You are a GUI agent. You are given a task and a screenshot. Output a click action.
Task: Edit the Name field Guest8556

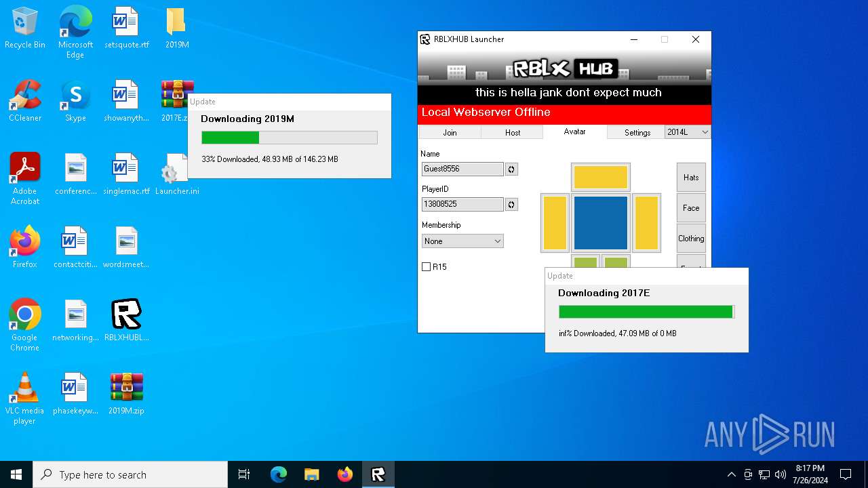462,169
